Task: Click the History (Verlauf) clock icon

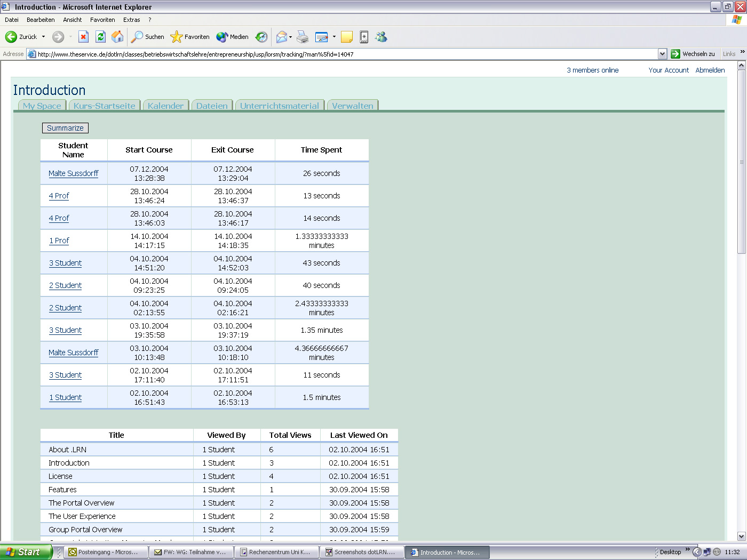Action: pyautogui.click(x=261, y=37)
